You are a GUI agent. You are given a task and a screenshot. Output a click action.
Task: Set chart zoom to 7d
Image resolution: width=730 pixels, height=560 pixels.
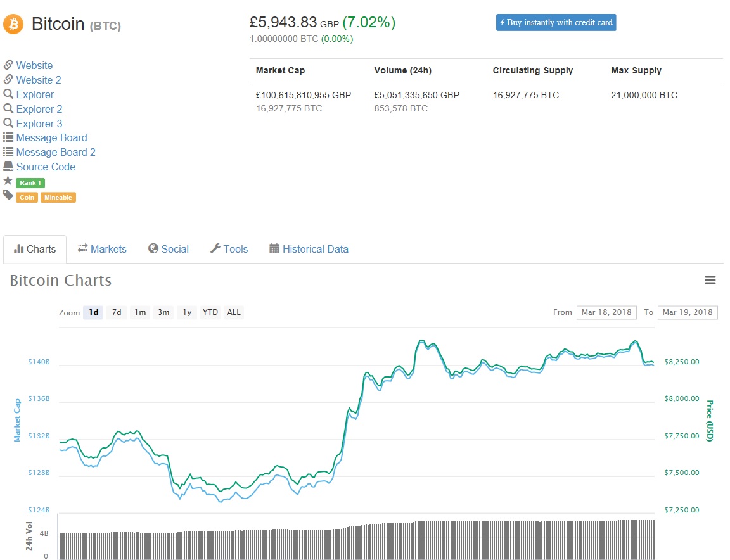point(117,312)
